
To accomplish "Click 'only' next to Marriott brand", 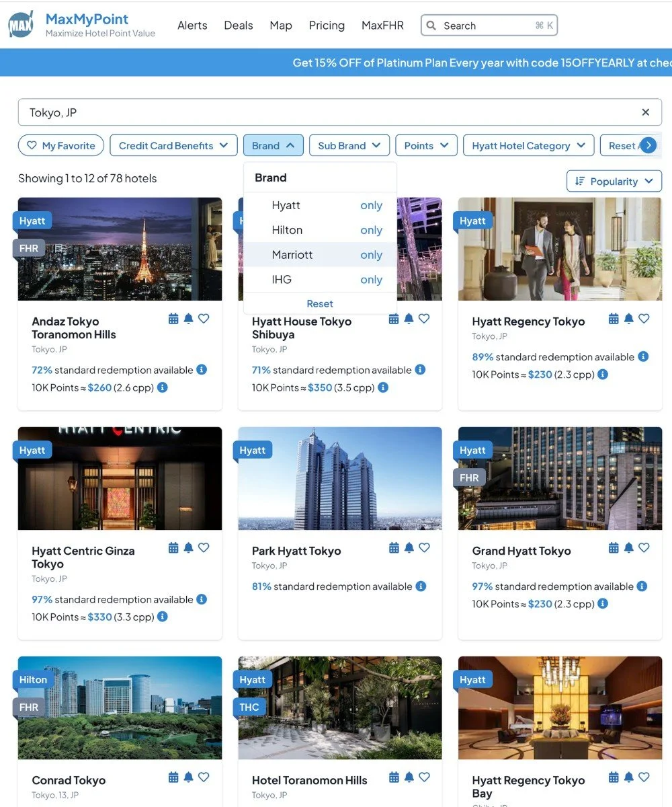I will pyautogui.click(x=371, y=256).
